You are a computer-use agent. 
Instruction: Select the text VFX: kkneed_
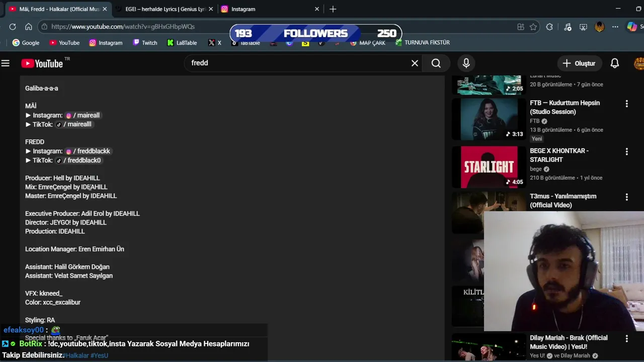[x=44, y=293]
